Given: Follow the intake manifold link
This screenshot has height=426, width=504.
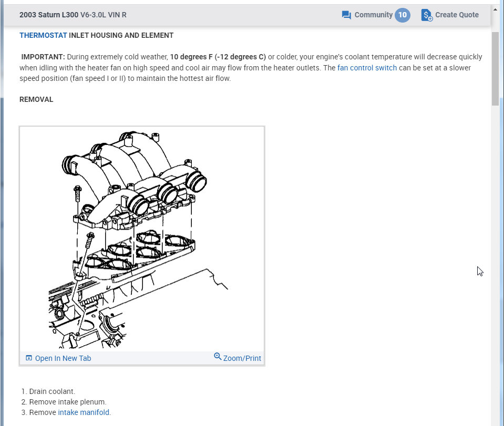Looking at the screenshot, I should 84,412.
